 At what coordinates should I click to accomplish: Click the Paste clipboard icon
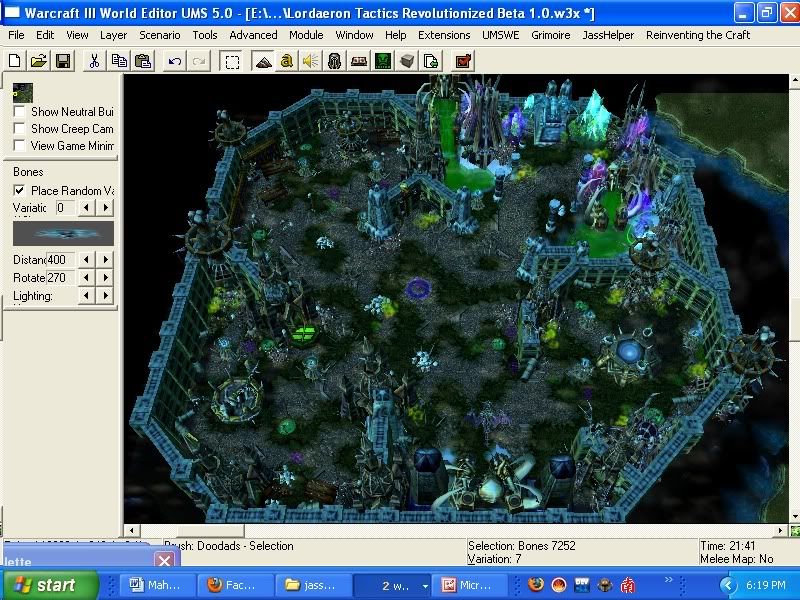143,61
